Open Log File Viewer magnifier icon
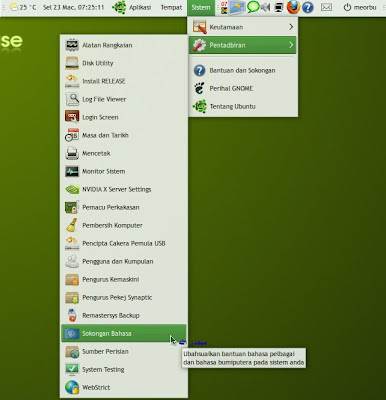The width and height of the screenshot is (386, 400). click(x=72, y=99)
